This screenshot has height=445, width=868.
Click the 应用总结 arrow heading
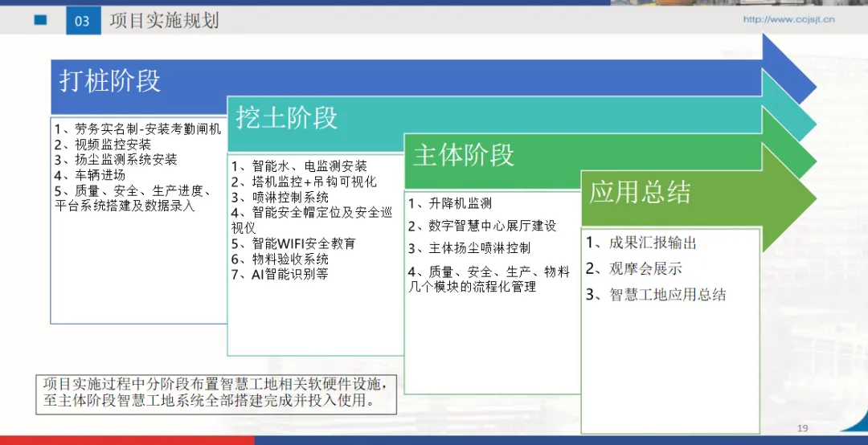[641, 192]
